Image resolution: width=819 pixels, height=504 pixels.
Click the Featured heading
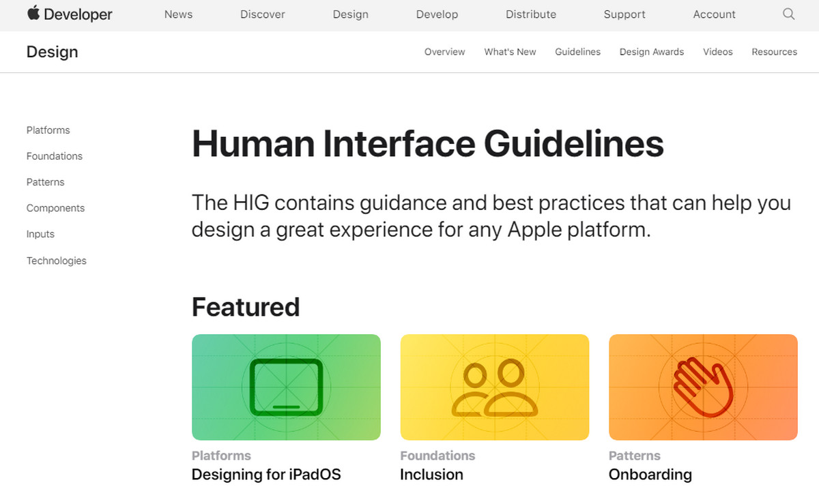(246, 307)
